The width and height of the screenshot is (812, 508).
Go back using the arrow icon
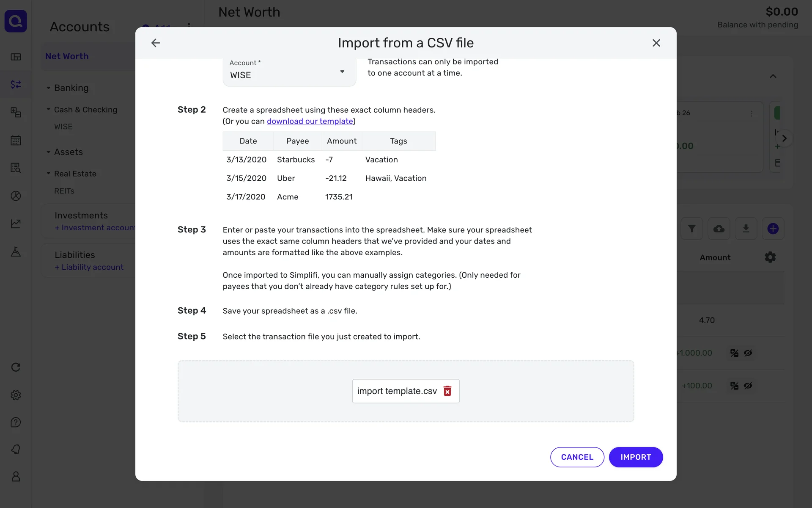(156, 43)
